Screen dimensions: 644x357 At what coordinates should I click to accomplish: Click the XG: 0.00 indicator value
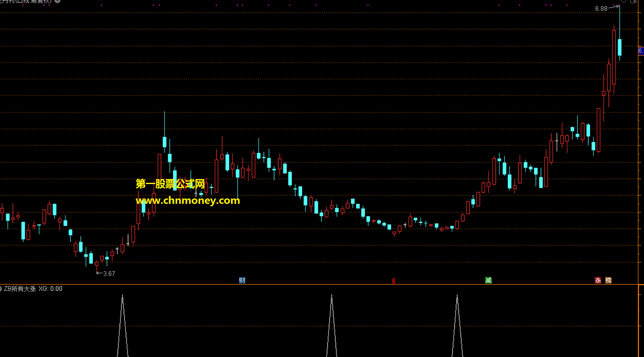[x=51, y=289]
